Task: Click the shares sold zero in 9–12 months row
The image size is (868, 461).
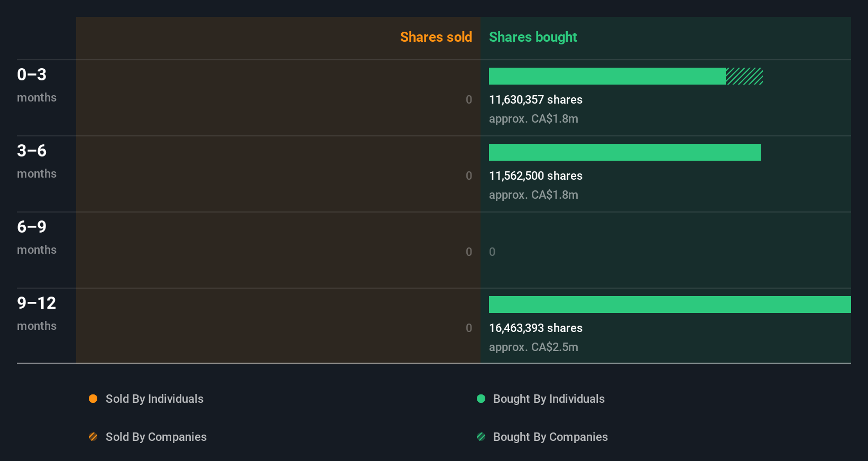Action: pos(469,328)
